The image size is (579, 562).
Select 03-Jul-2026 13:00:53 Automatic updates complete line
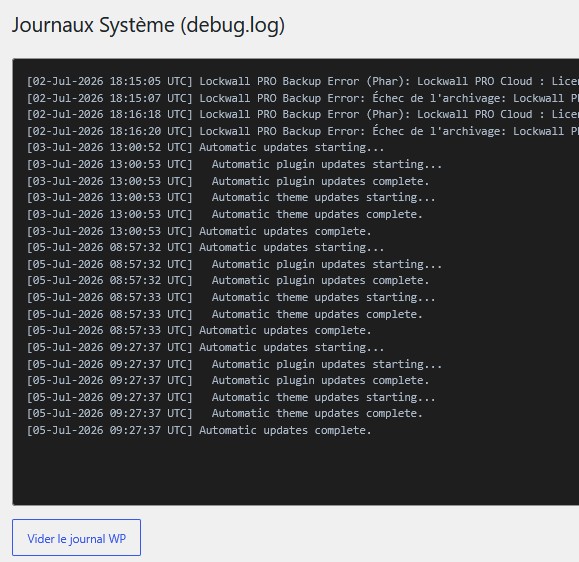(x=199, y=231)
